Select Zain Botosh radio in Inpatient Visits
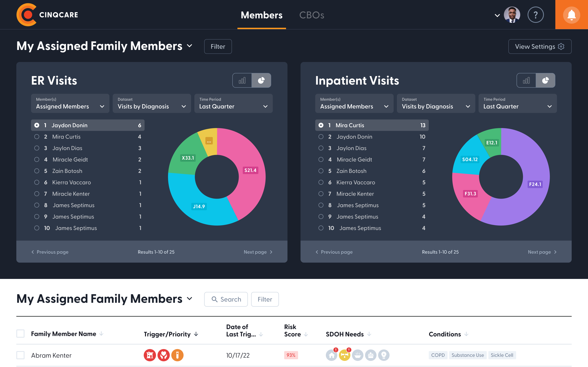Viewport: 588px width, 367px height. [321, 171]
